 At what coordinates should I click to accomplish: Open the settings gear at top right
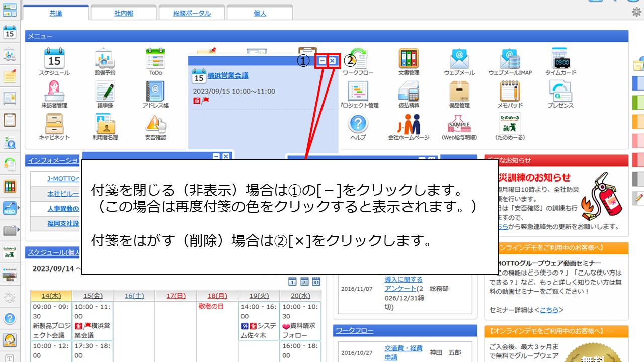[636, 12]
